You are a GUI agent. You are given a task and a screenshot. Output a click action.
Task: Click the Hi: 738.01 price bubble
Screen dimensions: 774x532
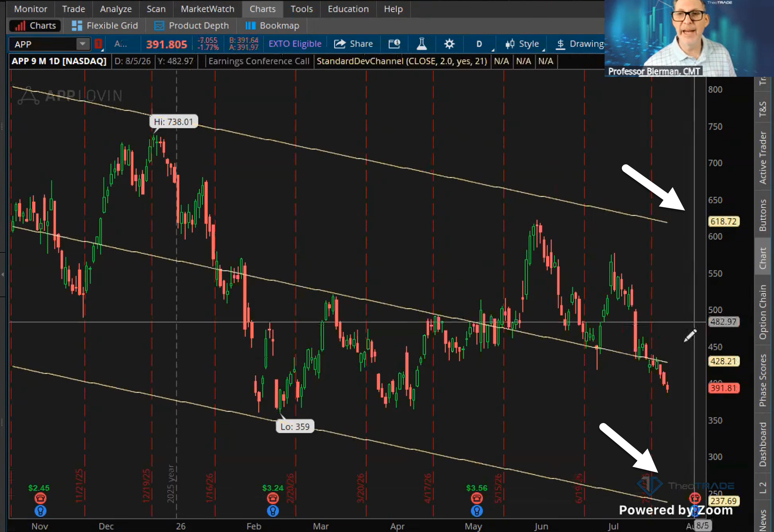click(x=174, y=122)
